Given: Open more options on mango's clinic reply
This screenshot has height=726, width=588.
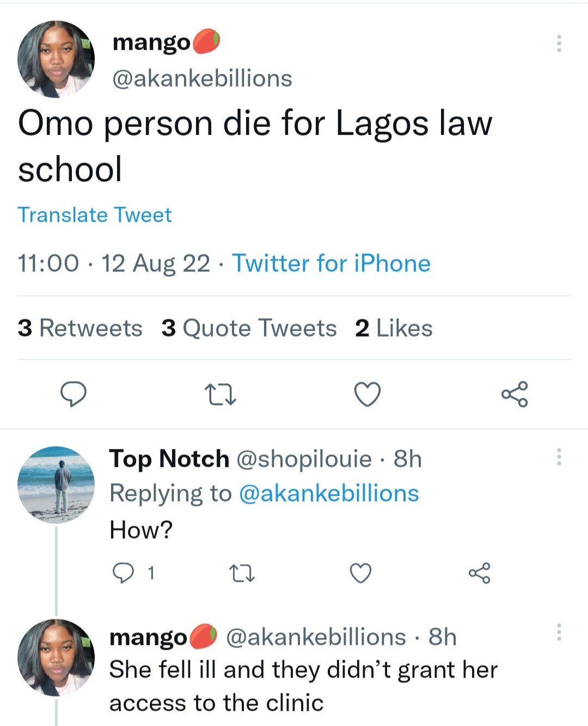Looking at the screenshot, I should click(x=559, y=632).
